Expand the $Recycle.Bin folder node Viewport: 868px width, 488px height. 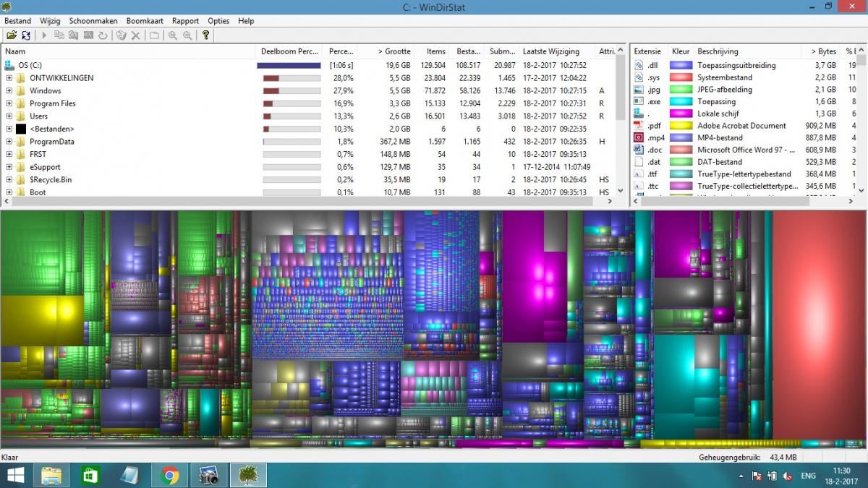9,179
